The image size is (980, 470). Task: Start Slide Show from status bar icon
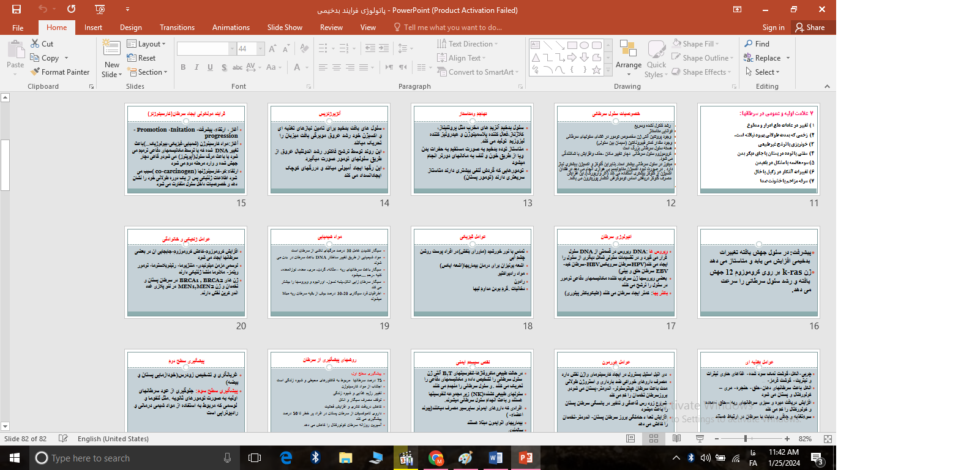point(700,439)
